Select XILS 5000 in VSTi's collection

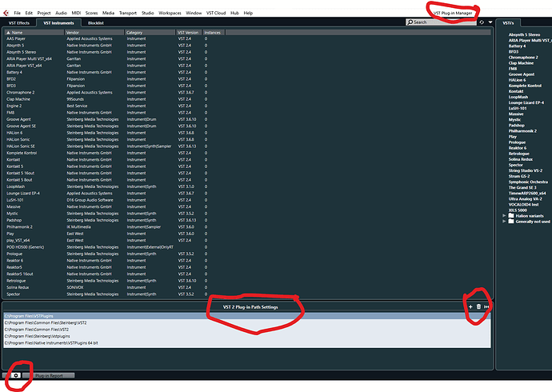tap(518, 210)
